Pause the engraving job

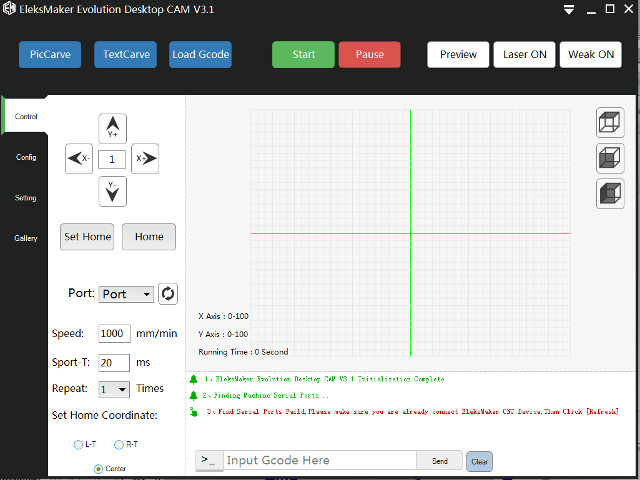(x=369, y=54)
